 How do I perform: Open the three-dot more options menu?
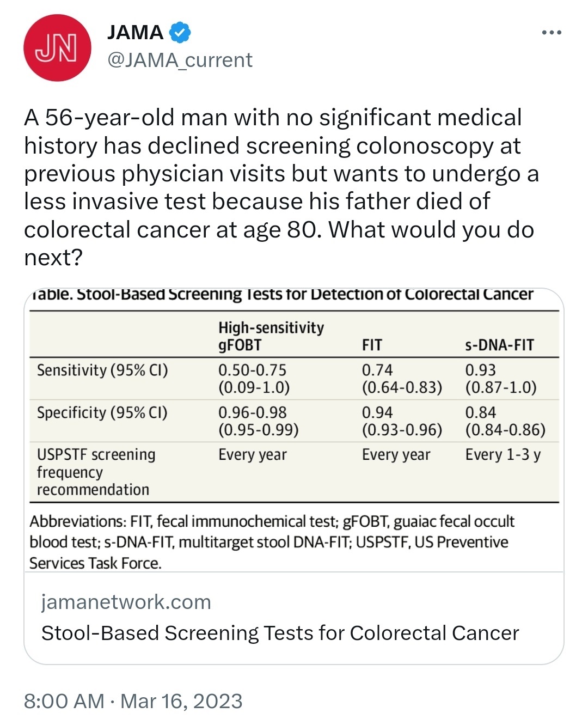[552, 33]
